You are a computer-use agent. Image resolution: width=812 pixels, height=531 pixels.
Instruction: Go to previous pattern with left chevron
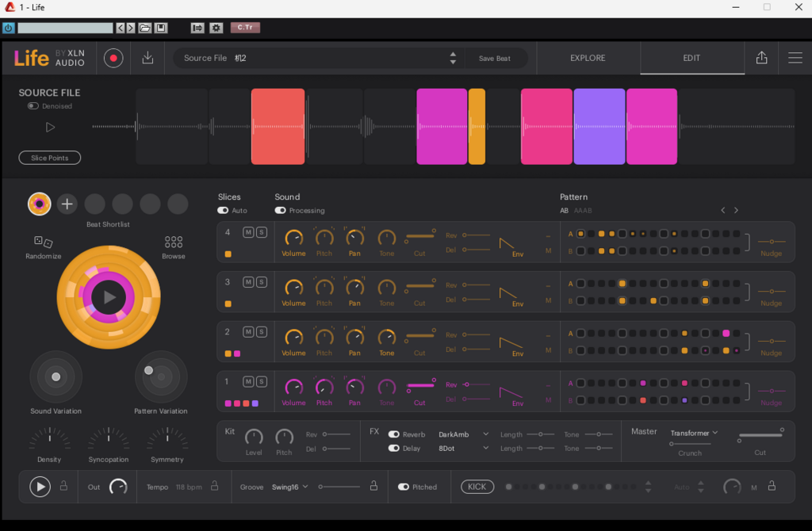point(723,210)
